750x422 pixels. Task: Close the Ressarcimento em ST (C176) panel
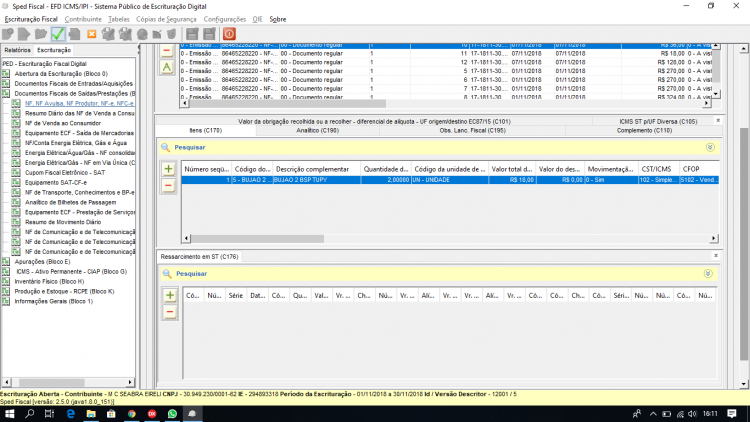pos(716,255)
